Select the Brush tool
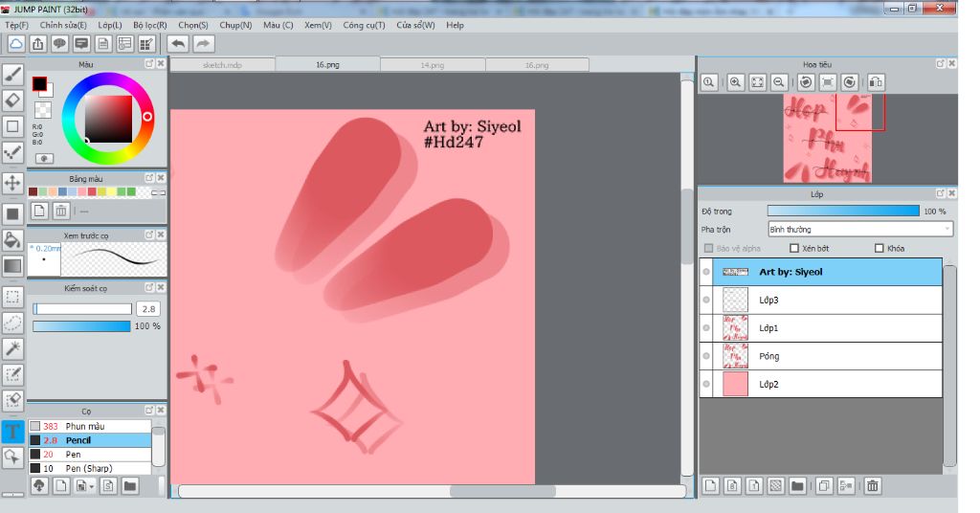Screen dimensions: 980x513 click(x=13, y=75)
